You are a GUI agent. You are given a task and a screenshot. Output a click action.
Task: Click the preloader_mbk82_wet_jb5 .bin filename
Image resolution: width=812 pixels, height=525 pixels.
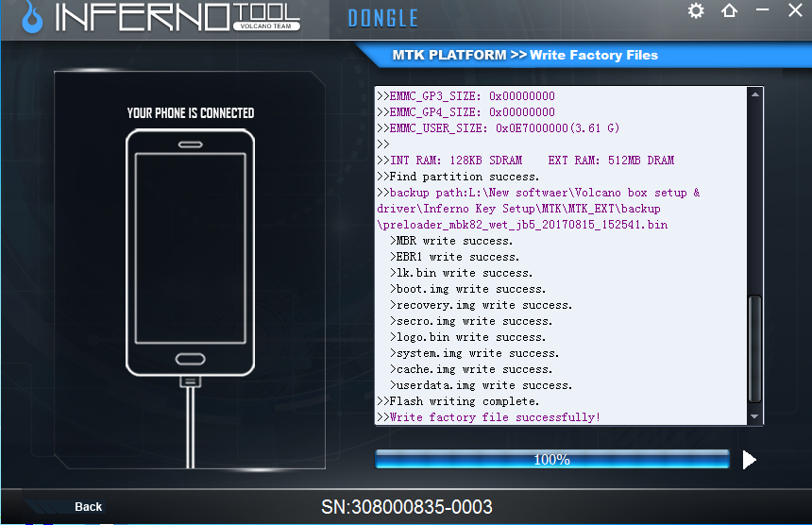[522, 225]
